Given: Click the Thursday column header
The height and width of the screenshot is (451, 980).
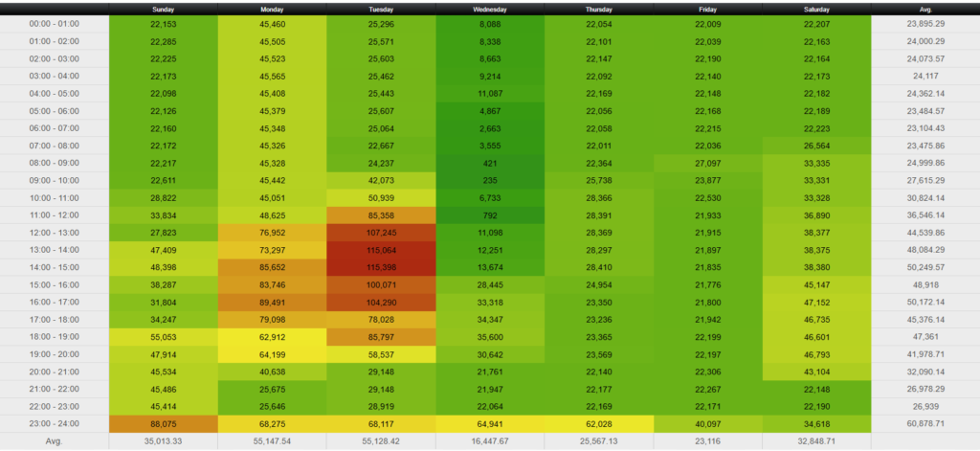Looking at the screenshot, I should tap(599, 10).
